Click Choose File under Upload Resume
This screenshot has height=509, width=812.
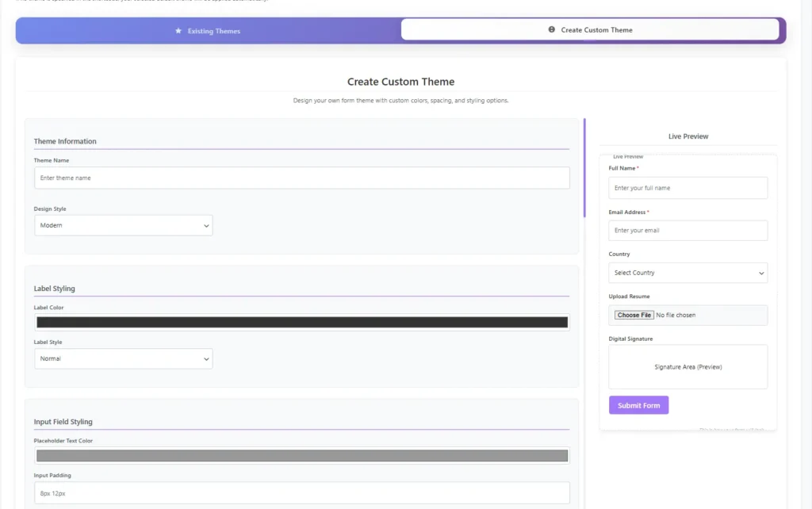pyautogui.click(x=633, y=314)
